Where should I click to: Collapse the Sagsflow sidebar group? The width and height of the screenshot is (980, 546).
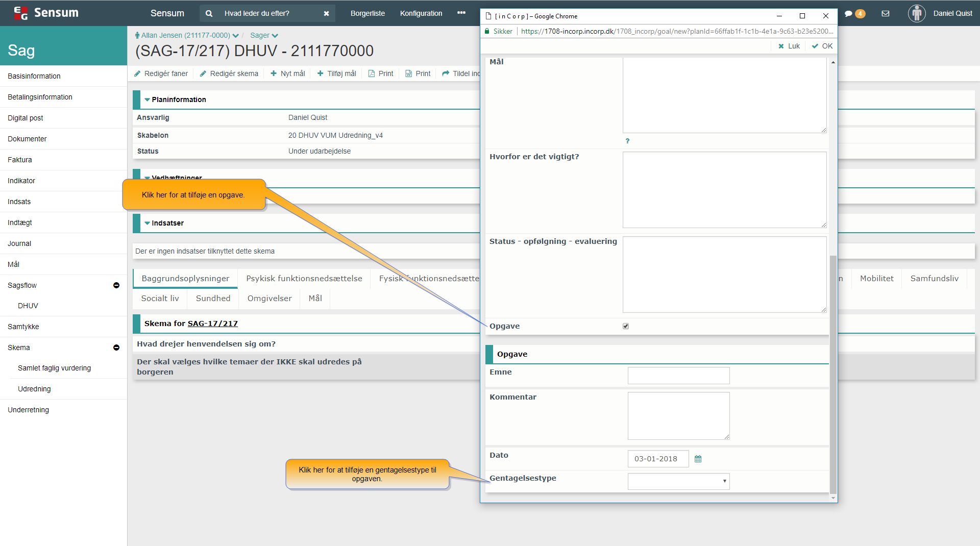(116, 285)
